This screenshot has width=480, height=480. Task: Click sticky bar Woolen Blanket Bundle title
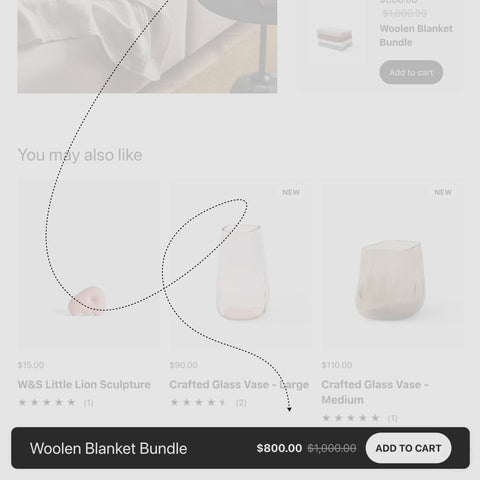(108, 448)
